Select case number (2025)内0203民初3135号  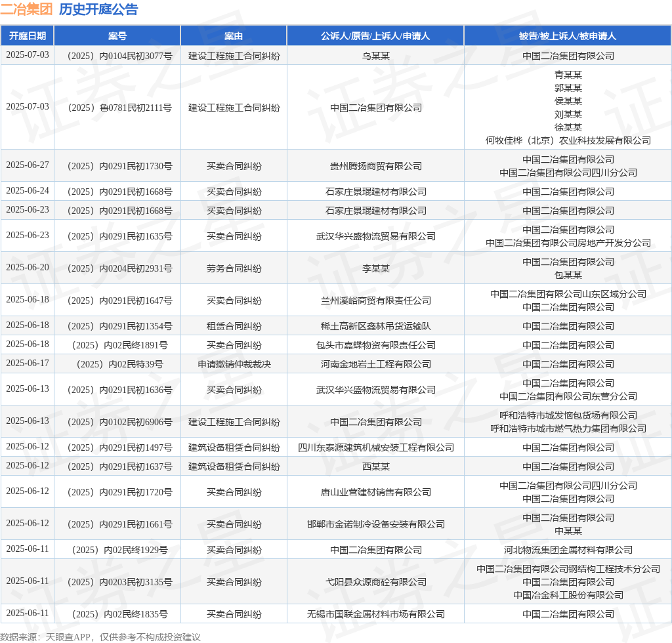[120, 582]
